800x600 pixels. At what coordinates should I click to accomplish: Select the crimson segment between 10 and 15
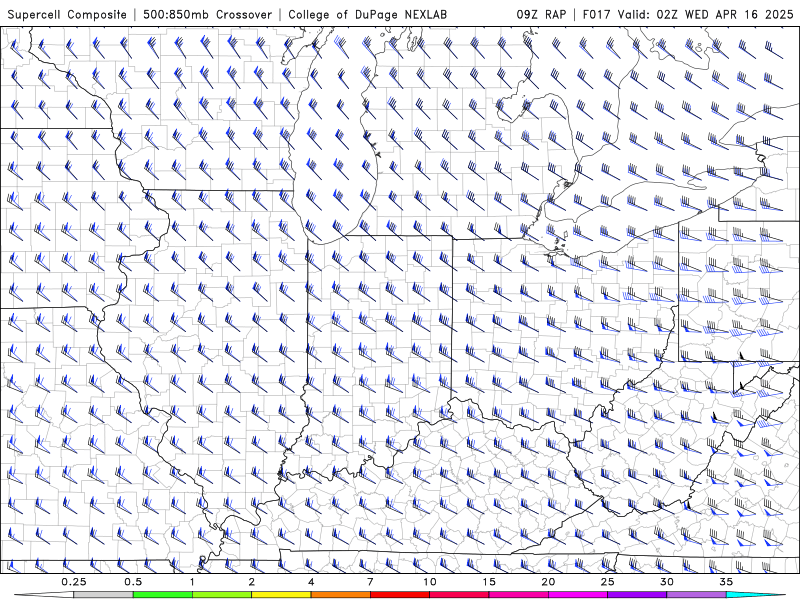(459, 595)
